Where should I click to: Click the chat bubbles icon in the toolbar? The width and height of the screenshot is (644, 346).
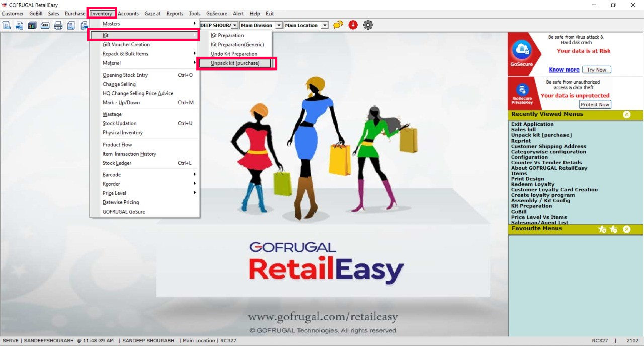338,25
